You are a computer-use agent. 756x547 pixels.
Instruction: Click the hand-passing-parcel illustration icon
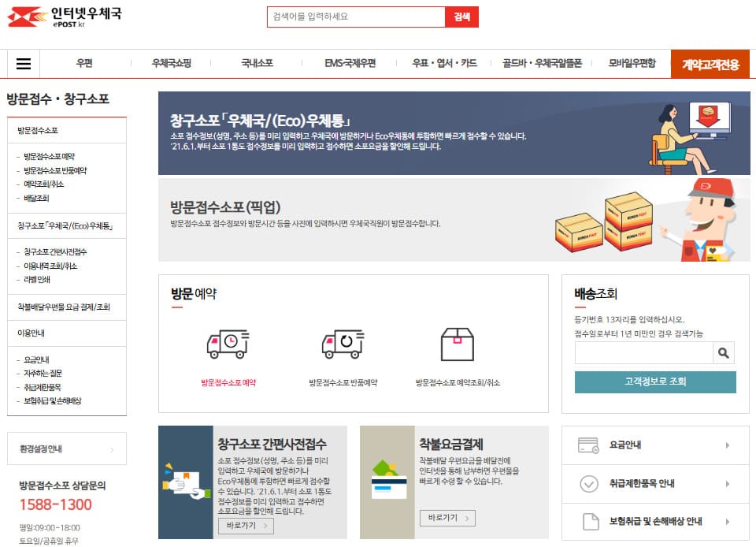point(186,482)
